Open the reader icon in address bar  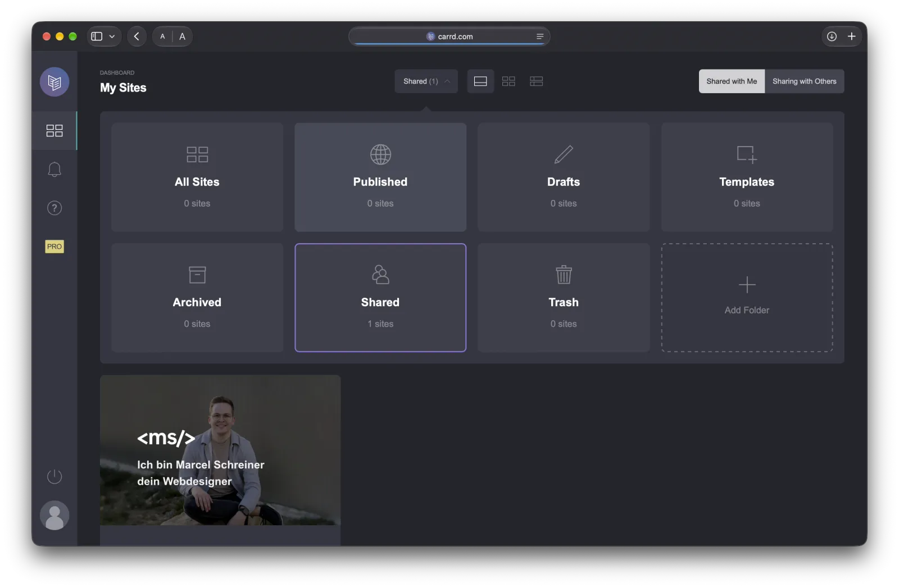point(540,37)
